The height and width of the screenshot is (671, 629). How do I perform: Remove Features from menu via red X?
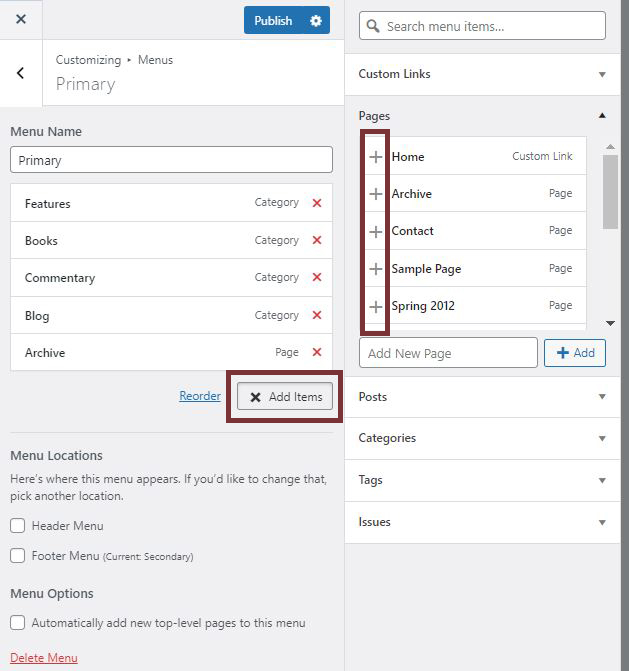pyautogui.click(x=317, y=203)
